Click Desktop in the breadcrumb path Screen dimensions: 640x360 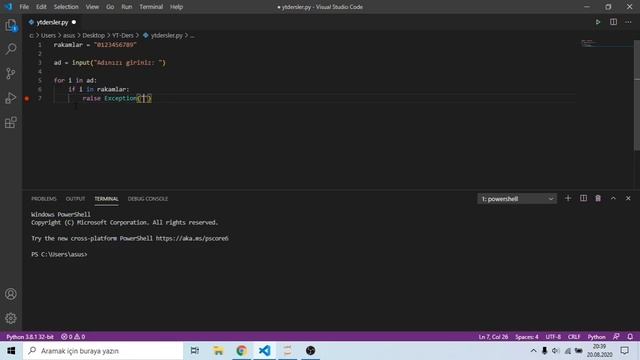tap(93, 36)
